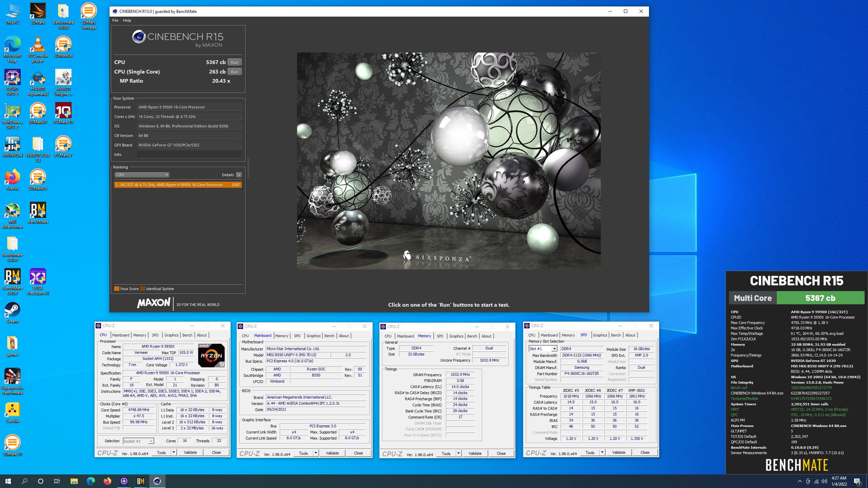Launch the CPUID CPU-Z desktop shortcut
The width and height of the screenshot is (868, 488).
coord(12,82)
